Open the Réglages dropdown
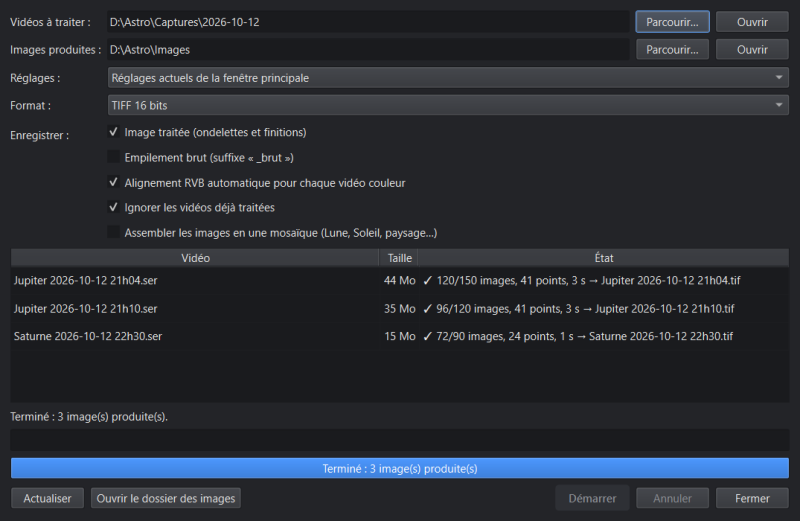Viewport: 800px width, 521px height. click(448, 78)
